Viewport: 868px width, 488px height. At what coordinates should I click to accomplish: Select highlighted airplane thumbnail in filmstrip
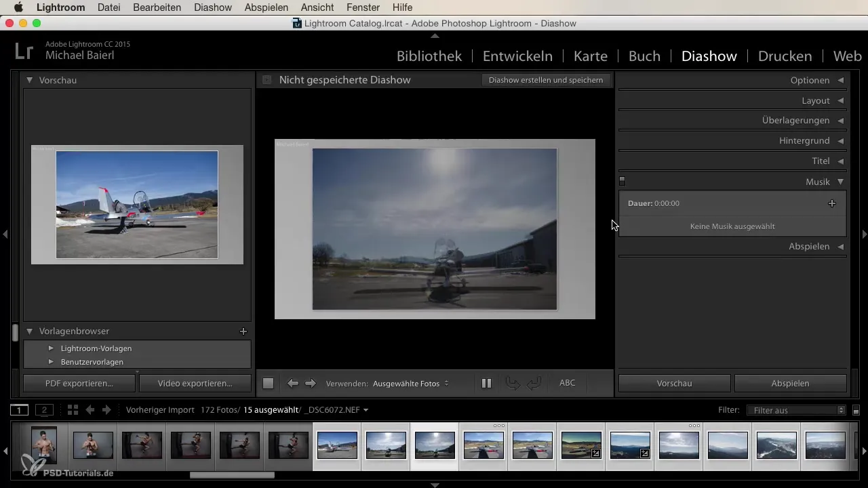point(435,445)
